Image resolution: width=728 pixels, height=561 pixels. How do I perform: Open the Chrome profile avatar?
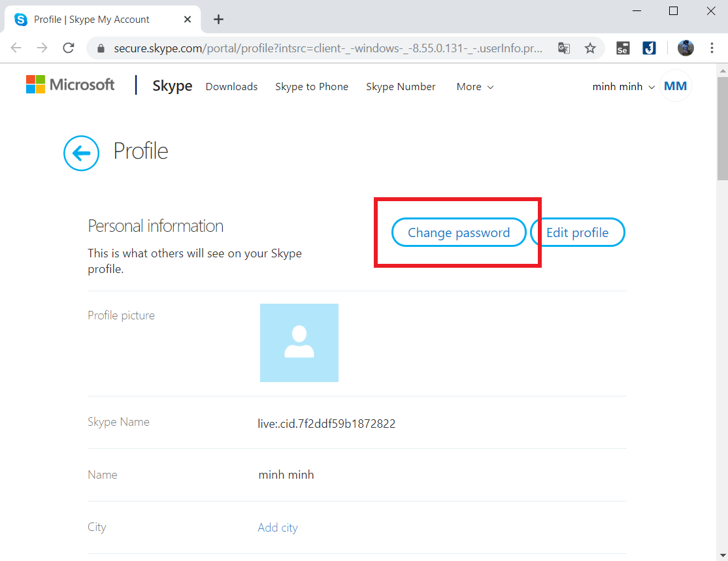pos(686,48)
